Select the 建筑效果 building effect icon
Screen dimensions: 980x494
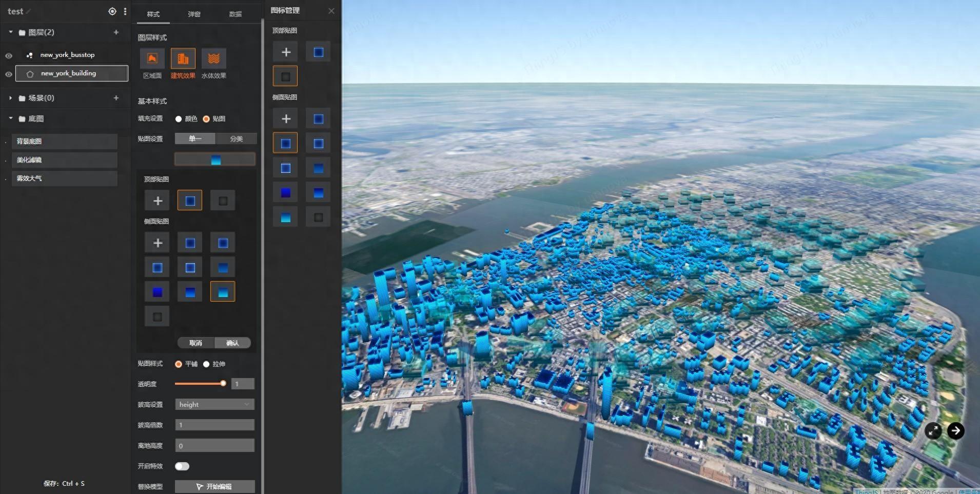pyautogui.click(x=183, y=58)
